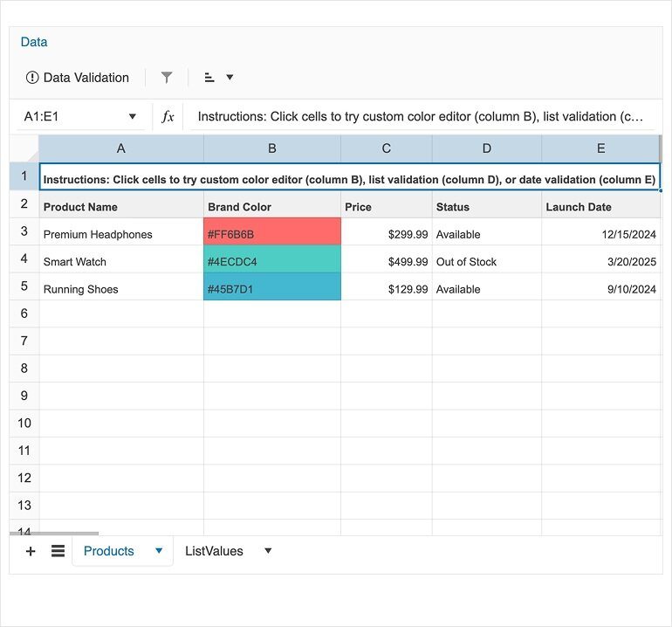This screenshot has width=672, height=627.
Task: Click the fx function icon
Action: point(168,116)
